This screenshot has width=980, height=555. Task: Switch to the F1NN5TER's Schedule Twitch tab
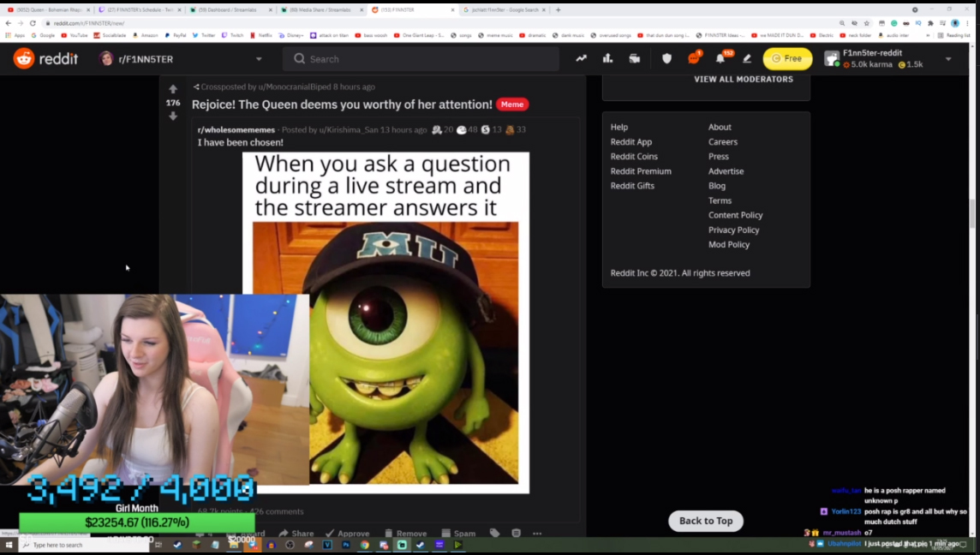(x=140, y=10)
